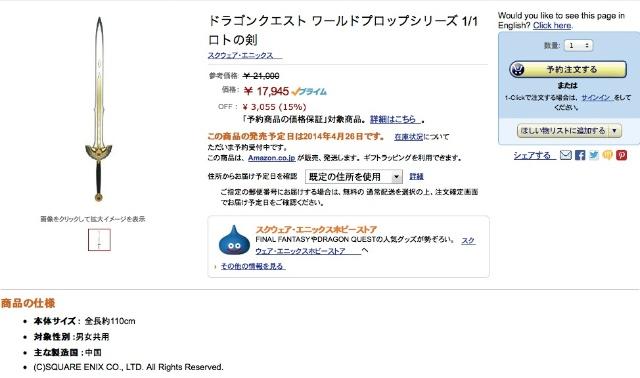Click the Prime badge beside the price

pos(309,91)
